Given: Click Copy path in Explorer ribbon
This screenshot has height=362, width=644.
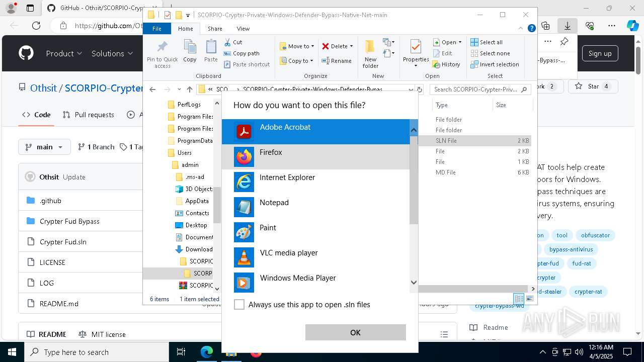Looking at the screenshot, I should pos(242,53).
